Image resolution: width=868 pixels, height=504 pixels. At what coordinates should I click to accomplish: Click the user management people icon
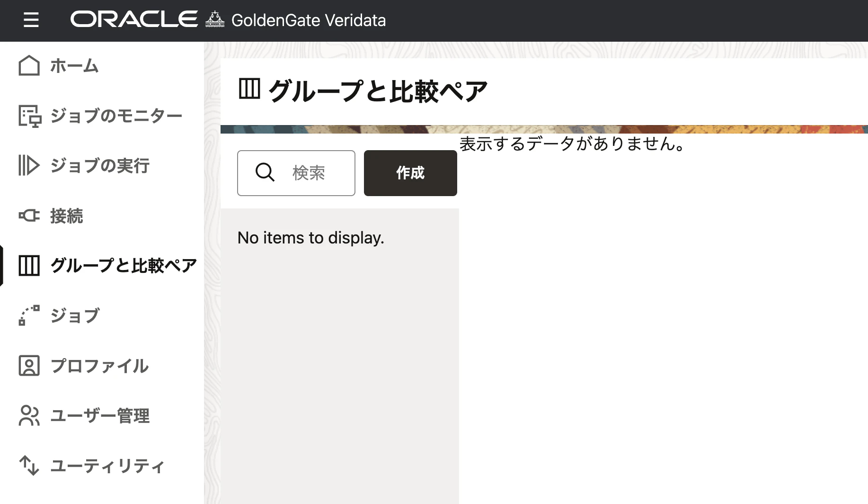click(x=29, y=415)
